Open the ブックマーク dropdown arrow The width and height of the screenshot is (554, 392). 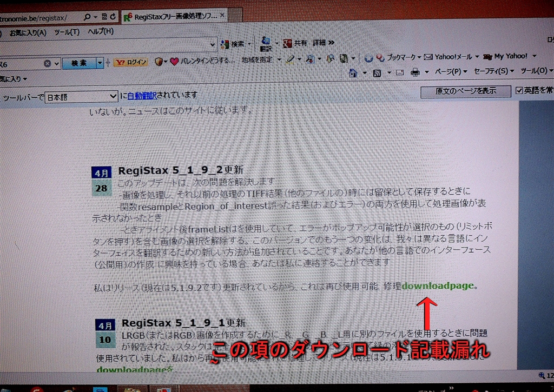click(x=419, y=57)
